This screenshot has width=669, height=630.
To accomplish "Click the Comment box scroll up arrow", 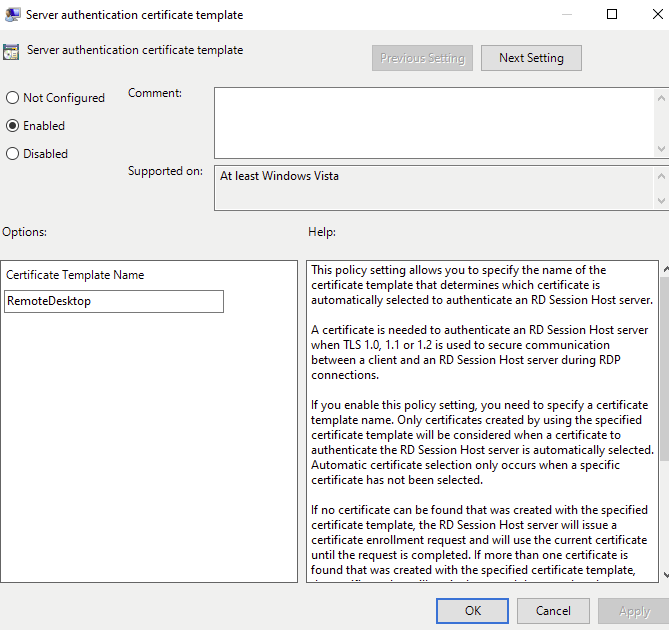I will pyautogui.click(x=661, y=97).
